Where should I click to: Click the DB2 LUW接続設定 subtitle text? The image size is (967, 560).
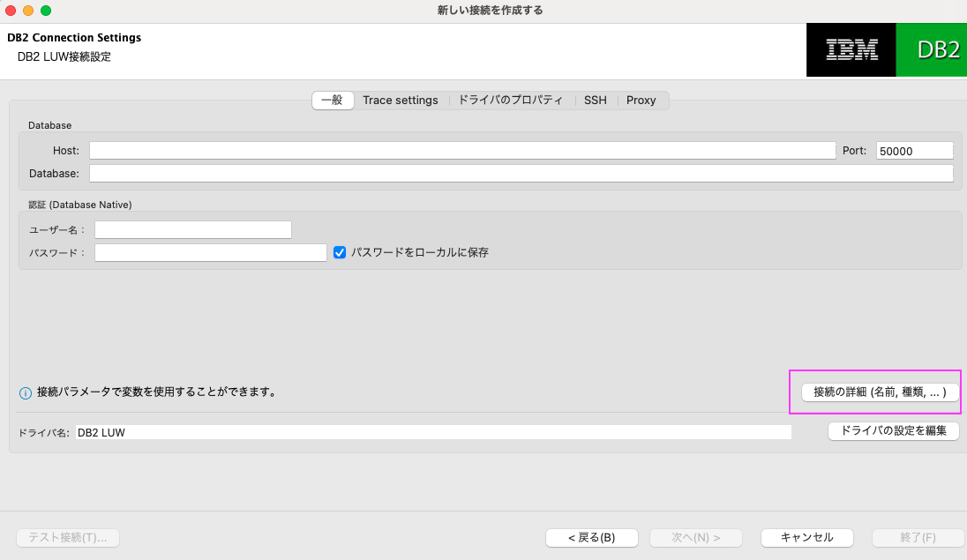[64, 56]
